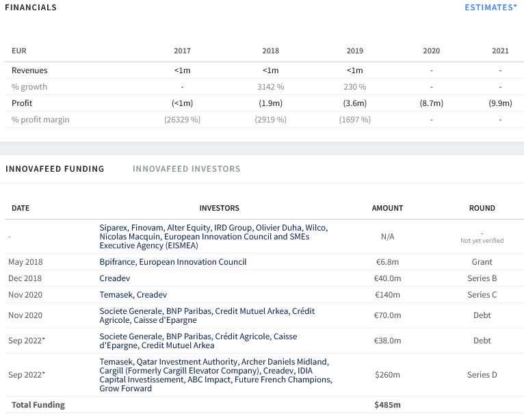
Task: Open Siparex investor link
Action: tap(114, 228)
